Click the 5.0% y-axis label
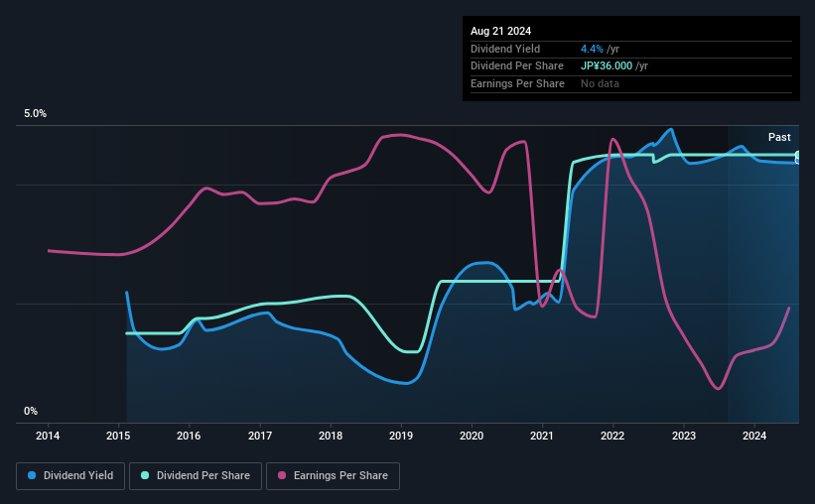815x504 pixels. pyautogui.click(x=36, y=114)
